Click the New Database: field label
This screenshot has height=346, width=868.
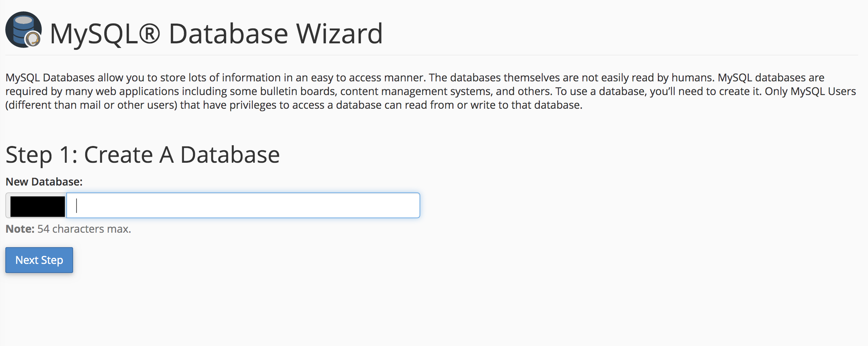coord(44,182)
